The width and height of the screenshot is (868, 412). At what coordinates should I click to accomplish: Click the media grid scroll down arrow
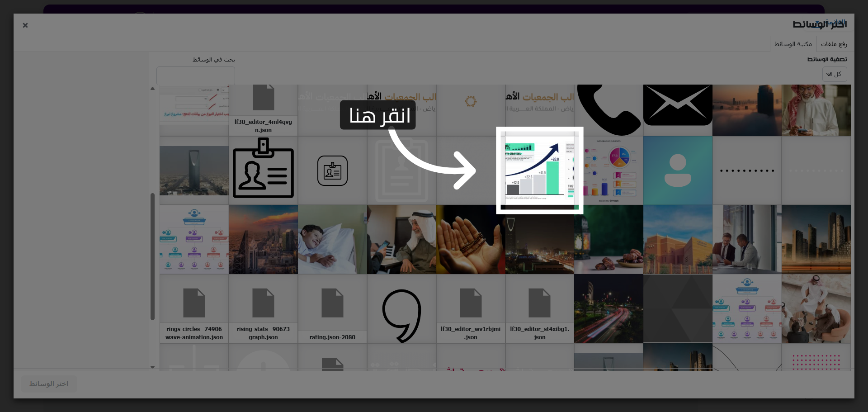[152, 367]
